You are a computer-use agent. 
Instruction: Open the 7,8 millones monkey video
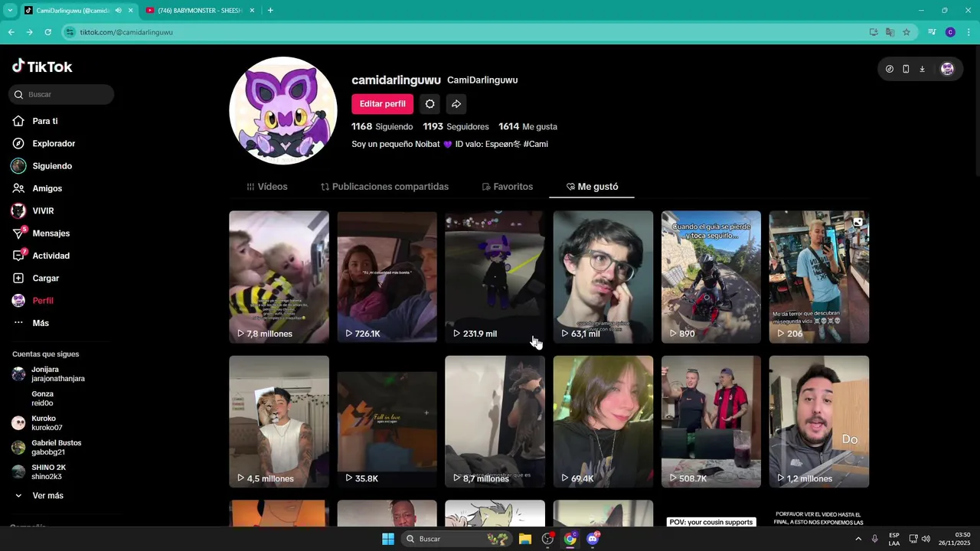pyautogui.click(x=279, y=277)
